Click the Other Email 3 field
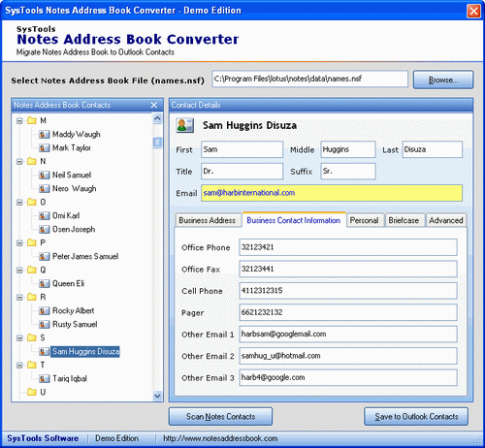Image resolution: width=485 pixels, height=448 pixels. [x=348, y=377]
